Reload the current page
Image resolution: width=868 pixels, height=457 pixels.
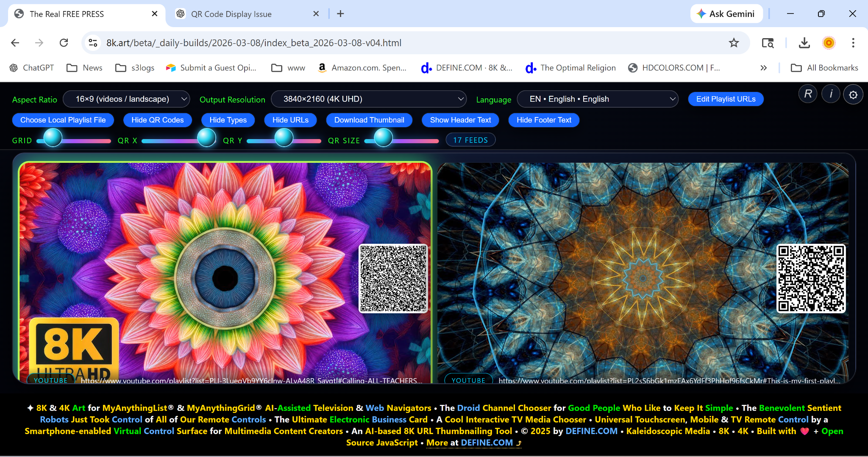64,43
